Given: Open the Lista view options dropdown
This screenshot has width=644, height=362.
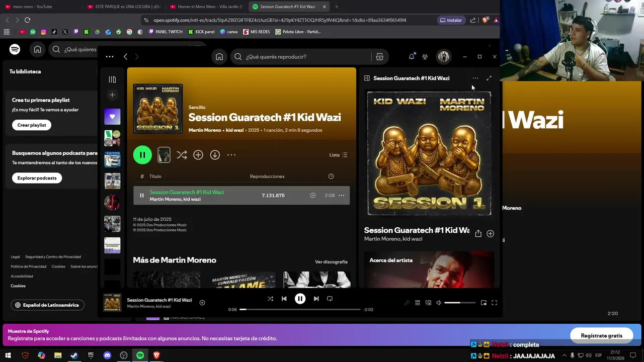Looking at the screenshot, I should click(338, 155).
